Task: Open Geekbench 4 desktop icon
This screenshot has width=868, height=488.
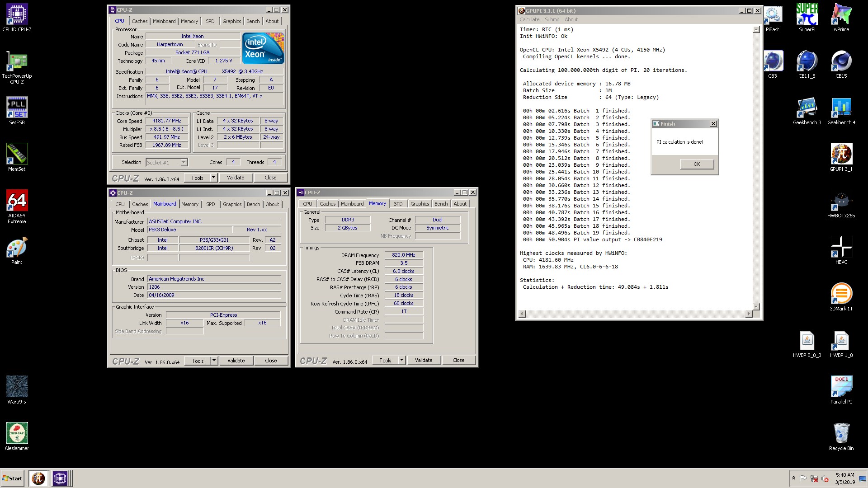Action: [x=841, y=111]
